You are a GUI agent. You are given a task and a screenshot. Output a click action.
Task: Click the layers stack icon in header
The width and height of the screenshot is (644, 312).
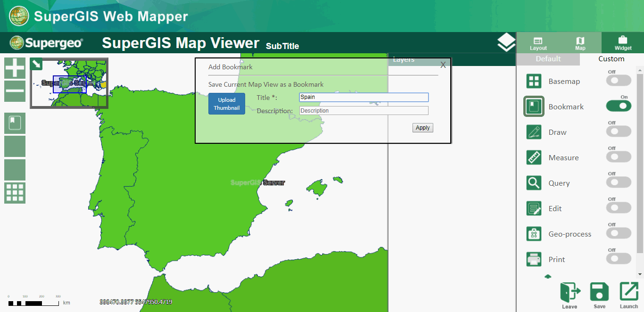[506, 43]
